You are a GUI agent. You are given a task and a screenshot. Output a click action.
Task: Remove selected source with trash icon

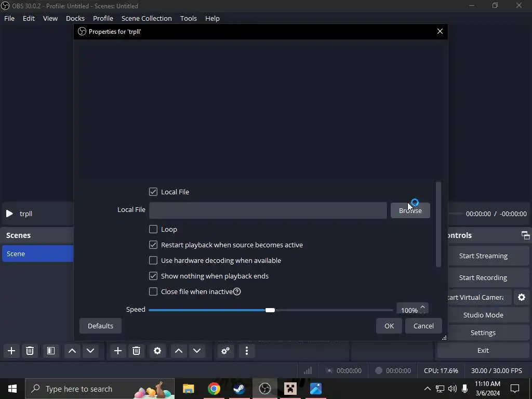[137, 351]
